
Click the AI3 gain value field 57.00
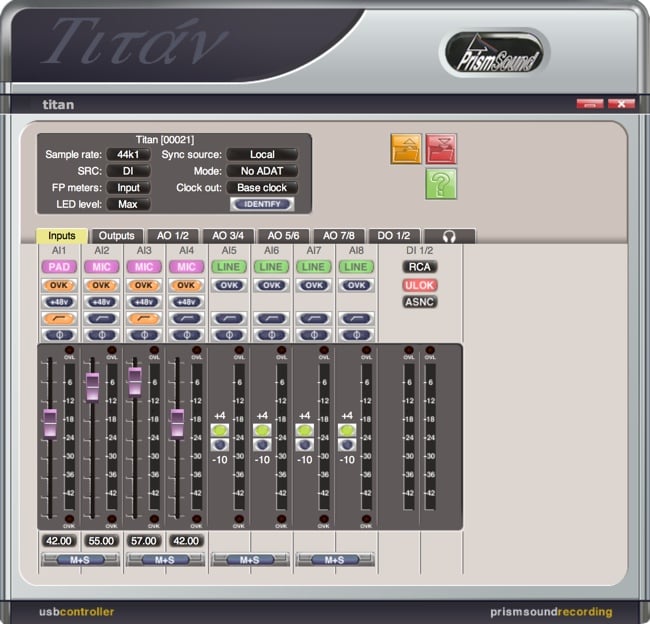point(144,541)
